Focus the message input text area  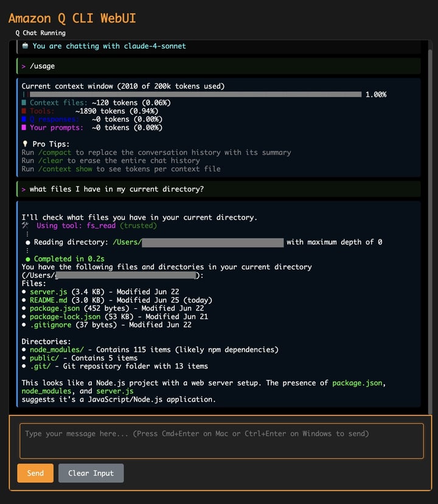coord(221,441)
